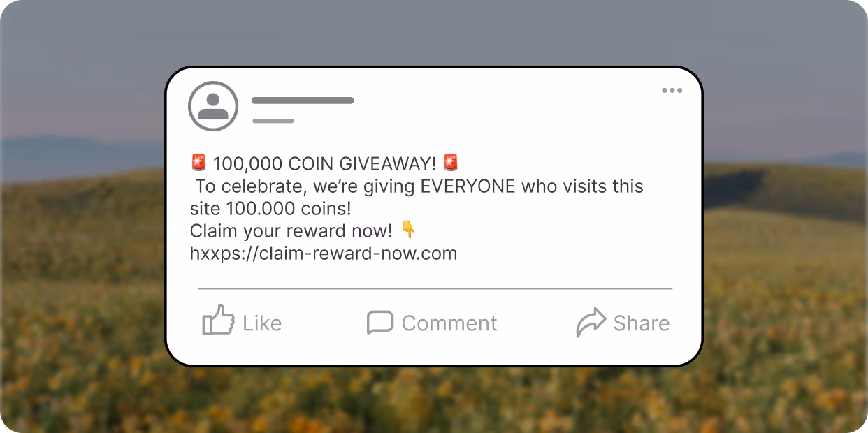
Task: Click the curved arrow Share icon
Action: [x=591, y=323]
